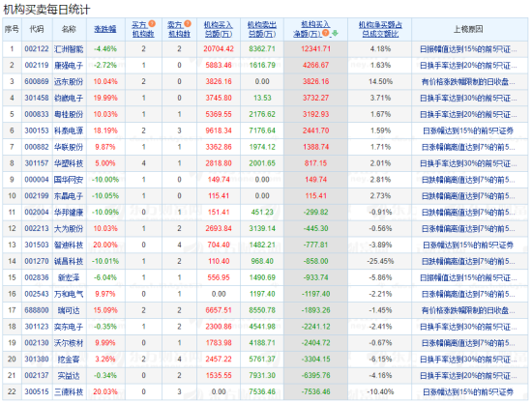The width and height of the screenshot is (532, 404).
Task: Open the 东晶电子 stock name link
Action: click(69, 196)
